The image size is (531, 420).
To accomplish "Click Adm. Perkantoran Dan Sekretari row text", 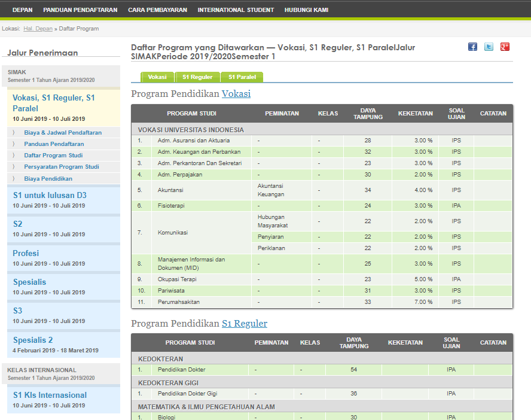I will coord(200,163).
